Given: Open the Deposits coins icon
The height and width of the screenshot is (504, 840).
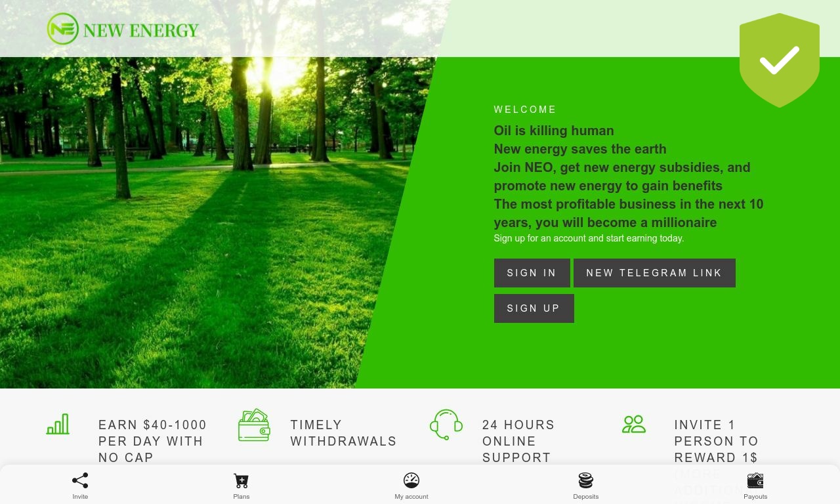Looking at the screenshot, I should point(586,481).
